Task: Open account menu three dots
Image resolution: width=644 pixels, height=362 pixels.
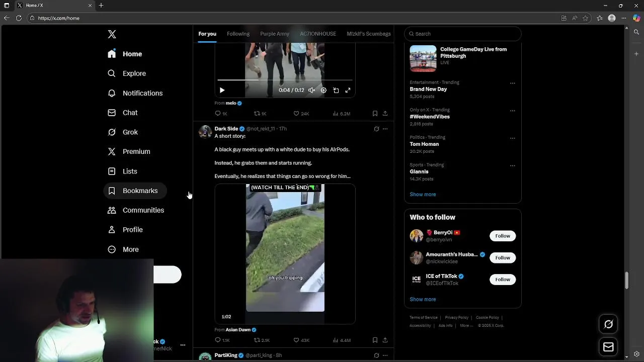Action: 183,345
